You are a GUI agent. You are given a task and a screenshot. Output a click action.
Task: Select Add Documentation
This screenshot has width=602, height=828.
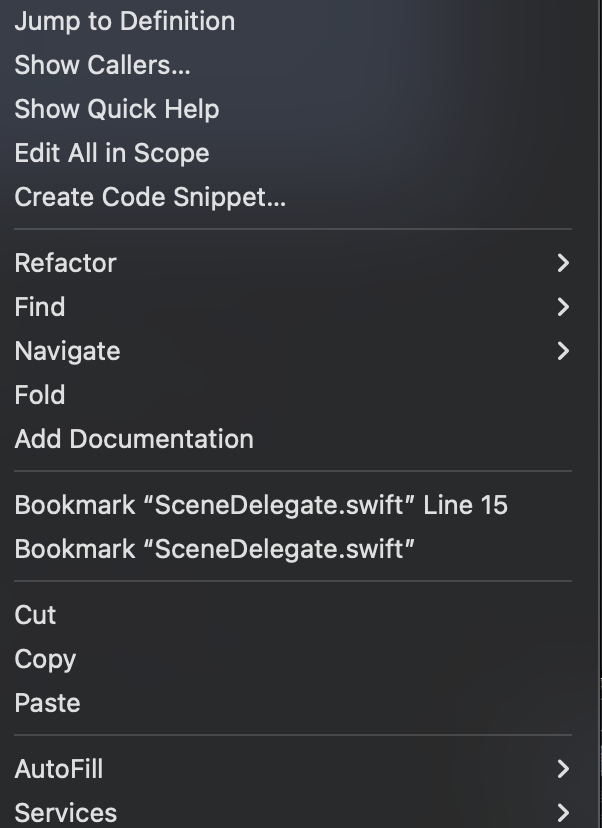click(x=134, y=439)
